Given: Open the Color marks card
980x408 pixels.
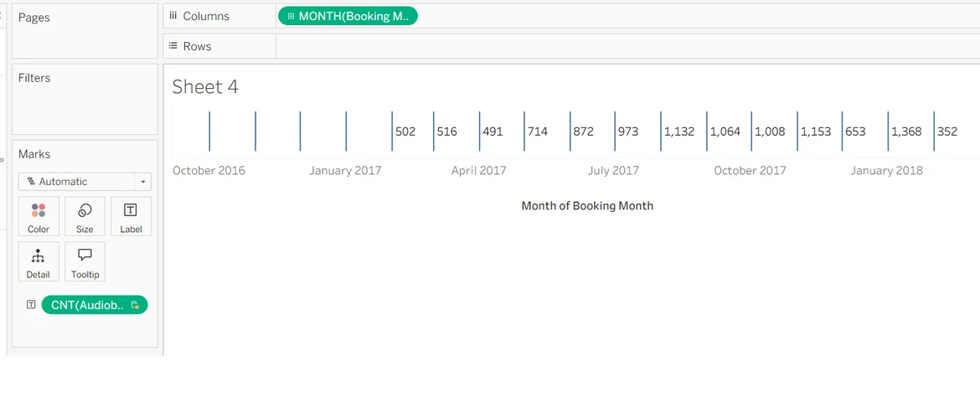Looking at the screenshot, I should pyautogui.click(x=39, y=216).
